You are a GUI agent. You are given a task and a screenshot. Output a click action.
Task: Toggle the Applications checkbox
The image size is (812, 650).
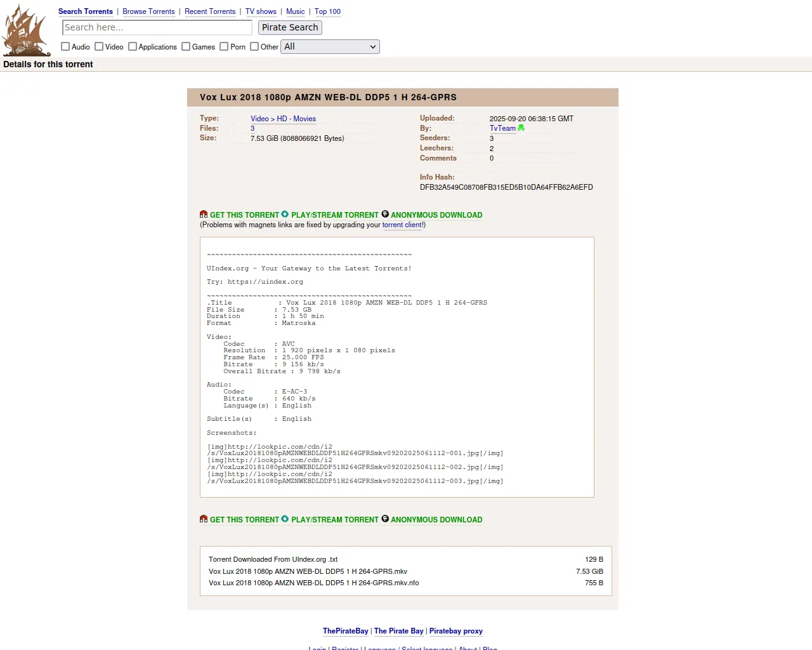133,46
